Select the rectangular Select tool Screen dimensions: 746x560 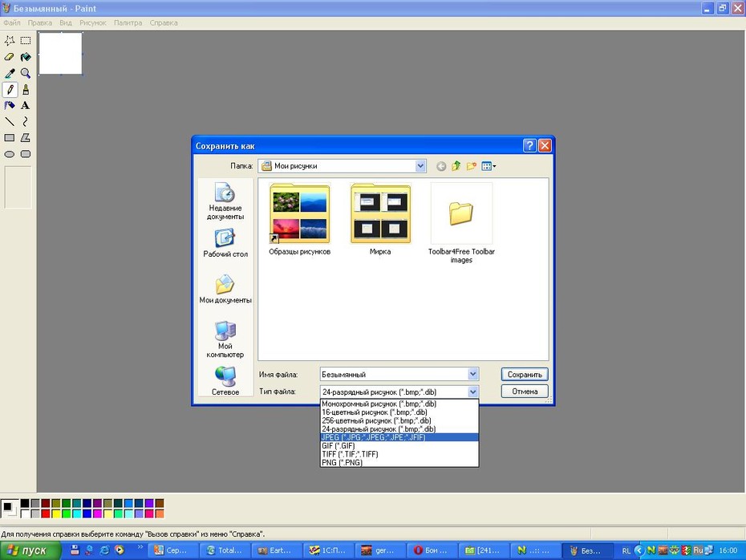(26, 41)
